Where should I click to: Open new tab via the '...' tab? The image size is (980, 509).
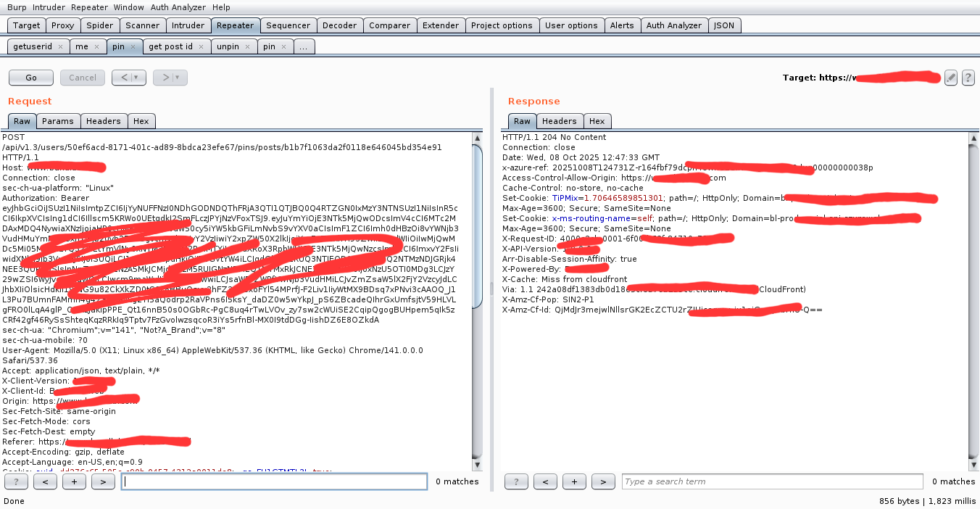pos(303,46)
